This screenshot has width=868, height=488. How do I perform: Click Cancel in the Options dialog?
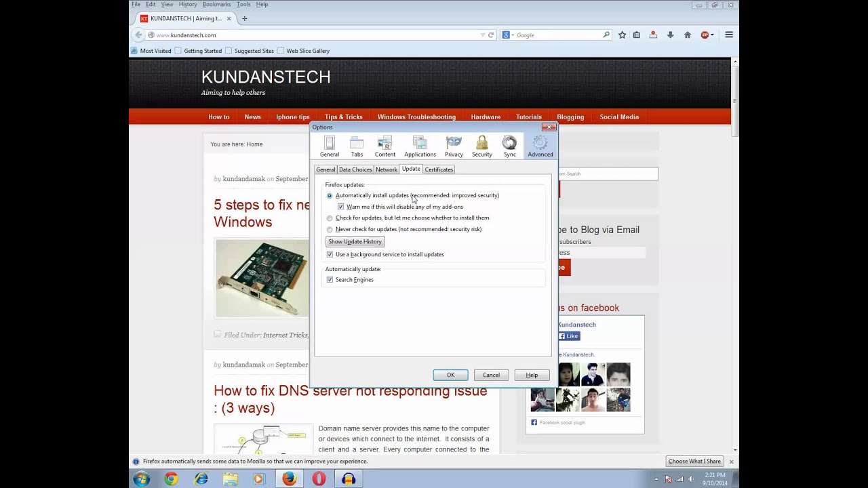[x=491, y=375]
